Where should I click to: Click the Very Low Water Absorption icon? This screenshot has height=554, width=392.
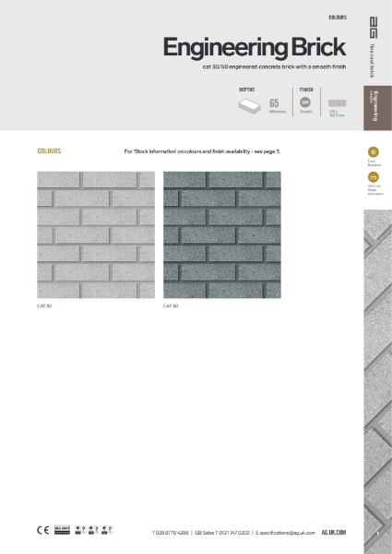373,176
